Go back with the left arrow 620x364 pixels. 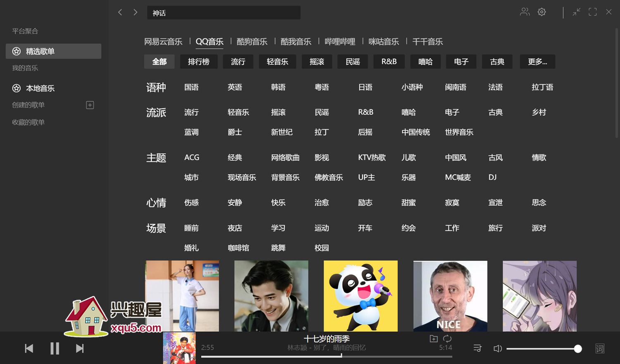(120, 12)
